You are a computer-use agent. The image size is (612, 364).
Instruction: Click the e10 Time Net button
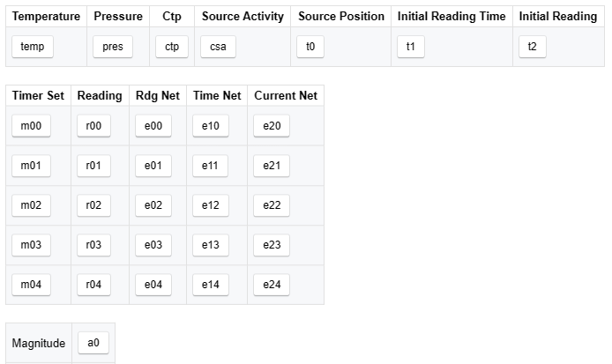click(210, 126)
